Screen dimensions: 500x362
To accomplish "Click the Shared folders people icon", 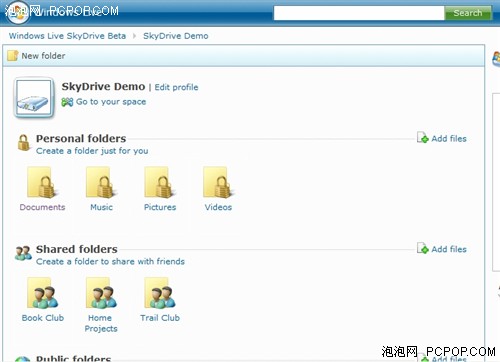I will point(23,253).
